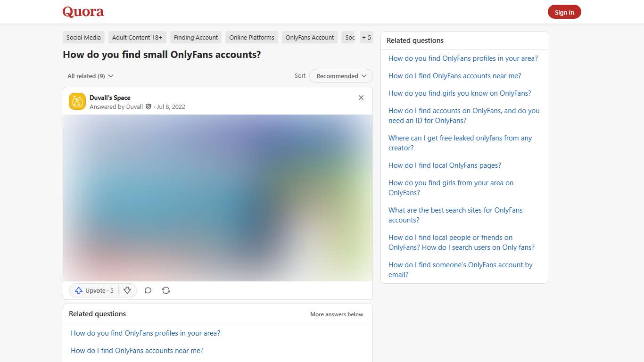644x362 pixels.
Task: Click the blurred answer image
Action: pyautogui.click(x=217, y=198)
